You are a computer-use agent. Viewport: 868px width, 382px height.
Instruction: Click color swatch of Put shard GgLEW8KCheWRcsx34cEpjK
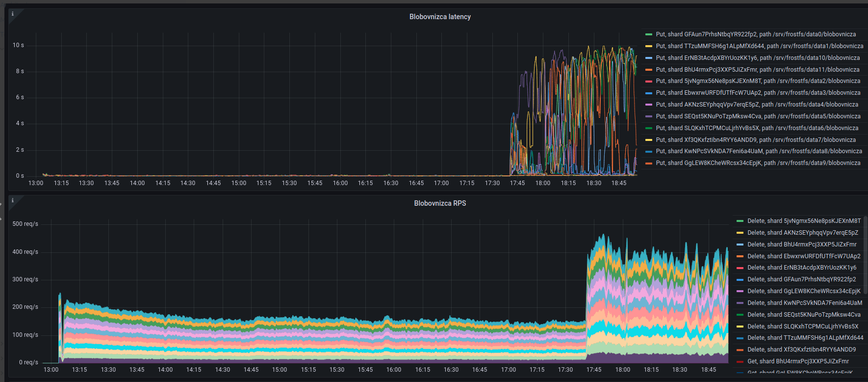[x=649, y=163]
